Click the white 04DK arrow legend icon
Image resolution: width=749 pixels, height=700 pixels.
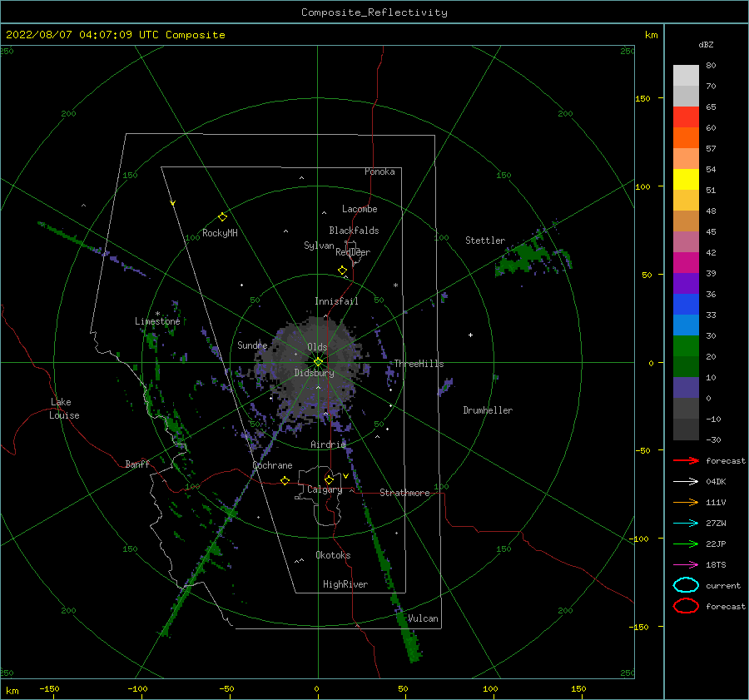(686, 482)
